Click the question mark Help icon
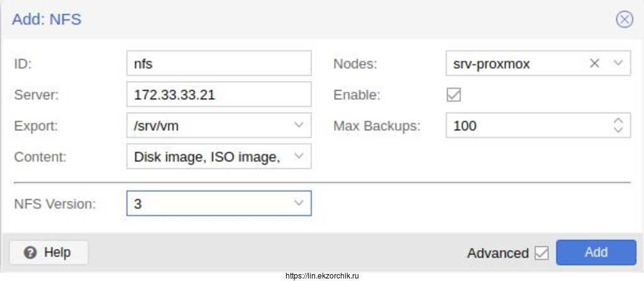Viewport: 644px width, 281px height. tap(30, 253)
